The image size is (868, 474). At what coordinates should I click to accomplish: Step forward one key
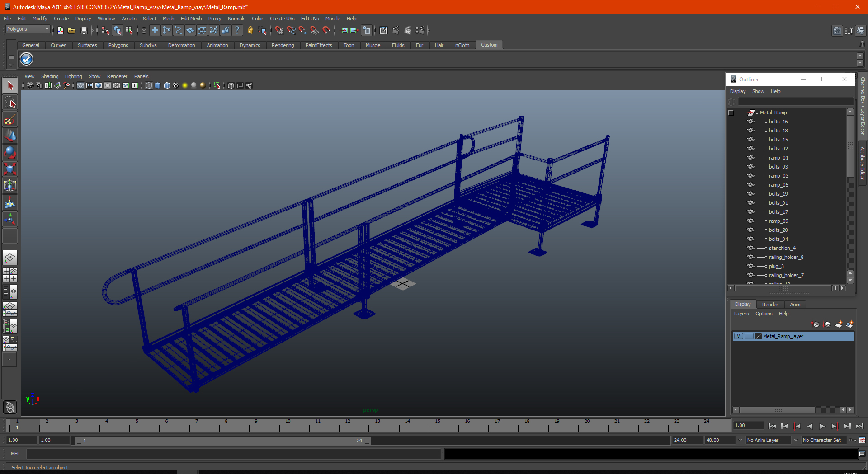tap(835, 426)
